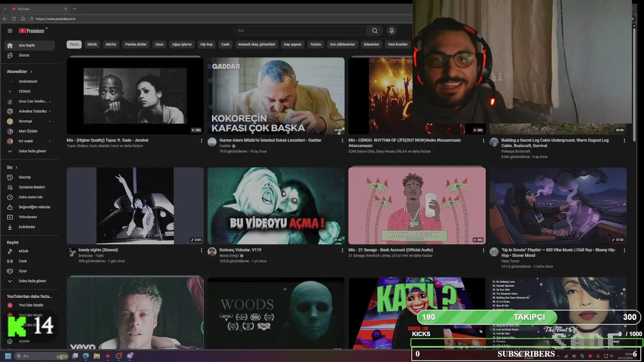Screen dimensions: 644x362
Task: Open options menu for Korkunç Videolar
Action: (343, 250)
